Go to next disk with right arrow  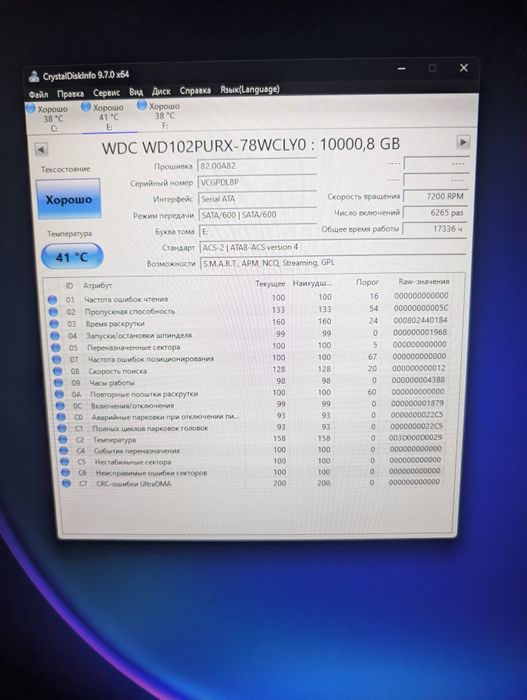click(x=463, y=142)
